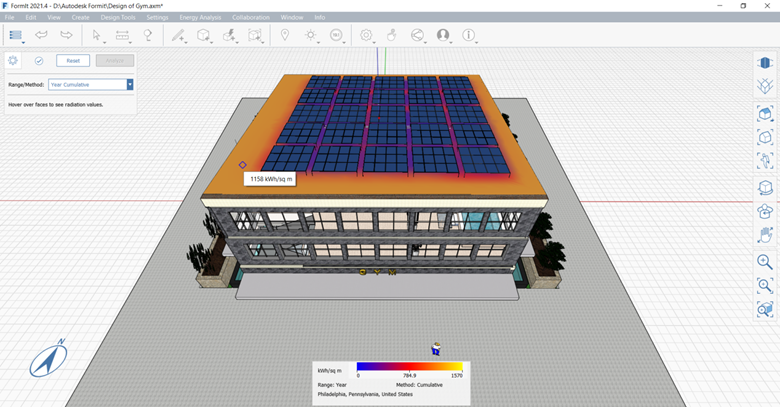The image size is (780, 407).
Task: Switch to the checkmark results tab
Action: point(39,61)
